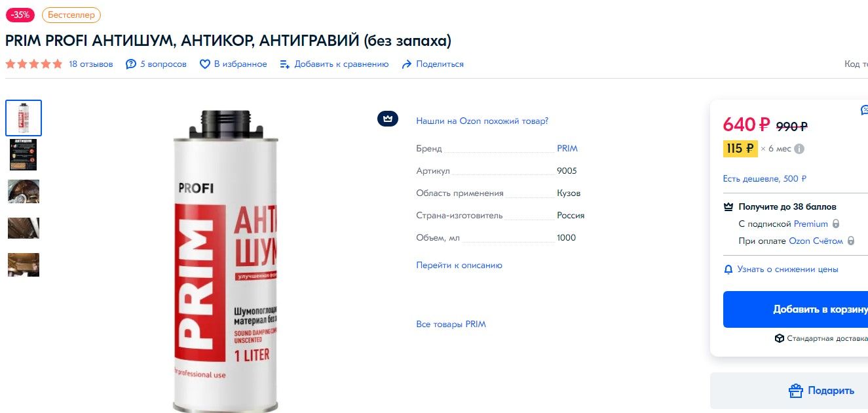Go to description via Перейти к описанию
The width and height of the screenshot is (868, 413).
point(459,265)
